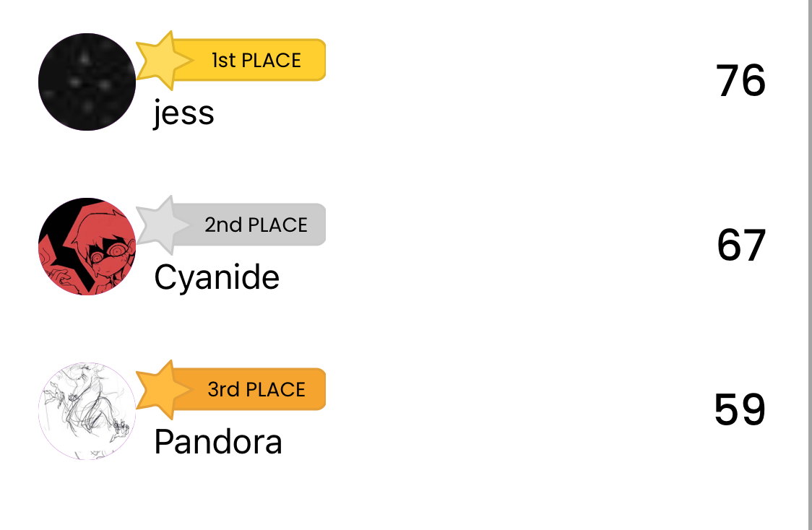Screen dimensions: 812x530
Task: Click the vertical scrollbar on right edge
Action: (808, 265)
